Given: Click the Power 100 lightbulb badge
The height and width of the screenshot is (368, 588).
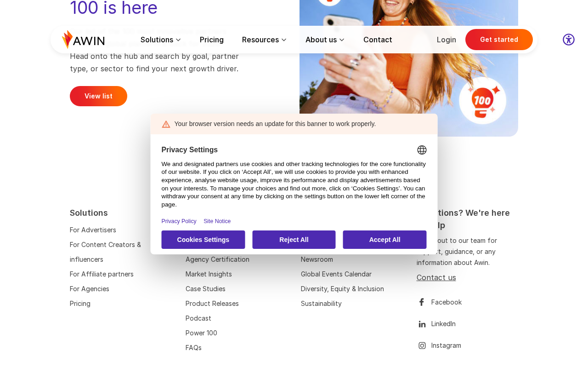Looking at the screenshot, I should pyautogui.click(x=483, y=100).
